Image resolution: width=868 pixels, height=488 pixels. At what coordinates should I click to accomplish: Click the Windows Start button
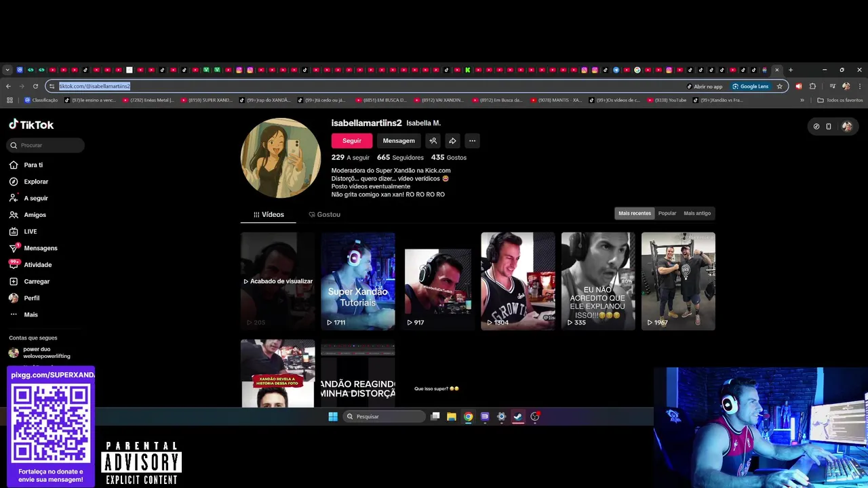pyautogui.click(x=333, y=417)
